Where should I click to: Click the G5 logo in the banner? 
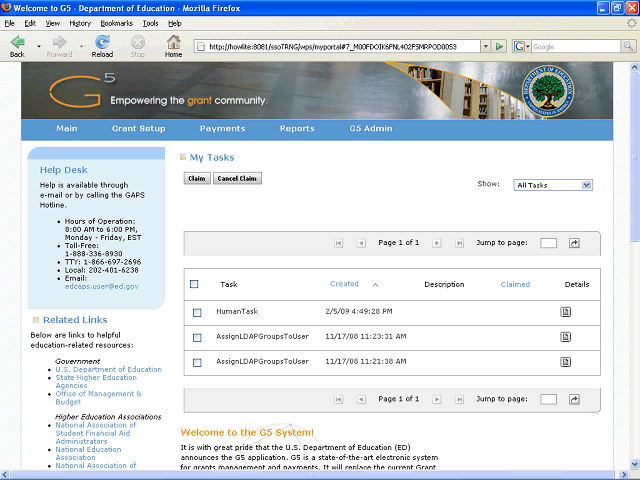[x=82, y=90]
